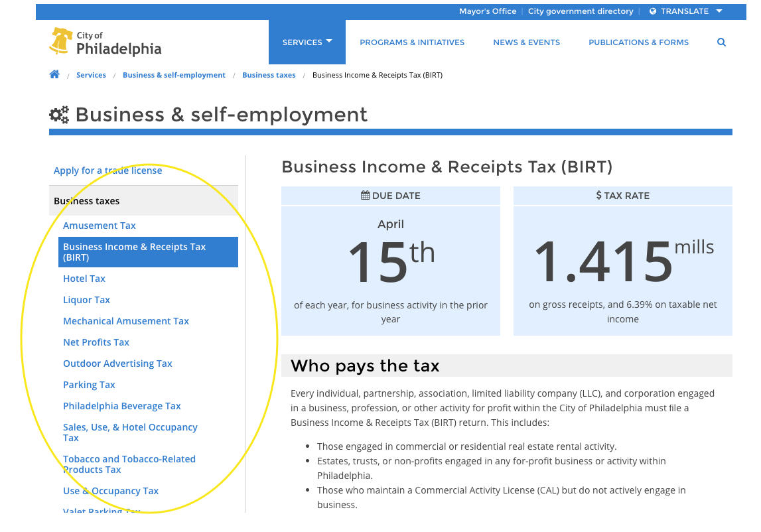Click the '1.415' tax rate figure

(603, 261)
